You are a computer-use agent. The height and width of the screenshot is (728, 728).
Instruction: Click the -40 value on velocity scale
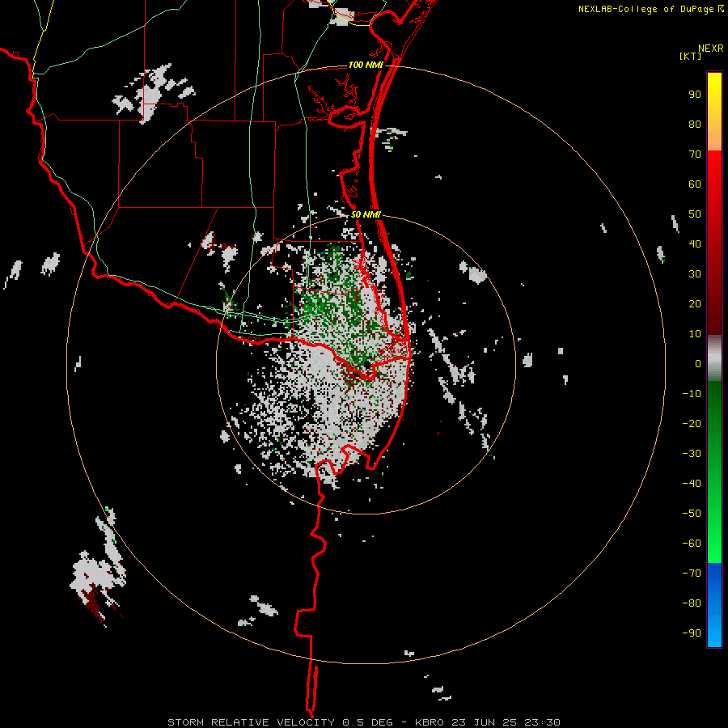pyautogui.click(x=692, y=484)
